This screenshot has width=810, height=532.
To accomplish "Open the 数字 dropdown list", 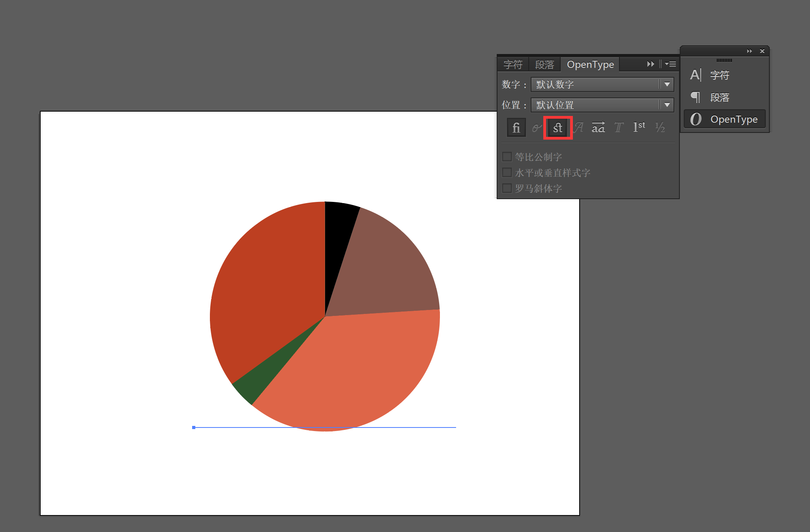I will pos(667,84).
